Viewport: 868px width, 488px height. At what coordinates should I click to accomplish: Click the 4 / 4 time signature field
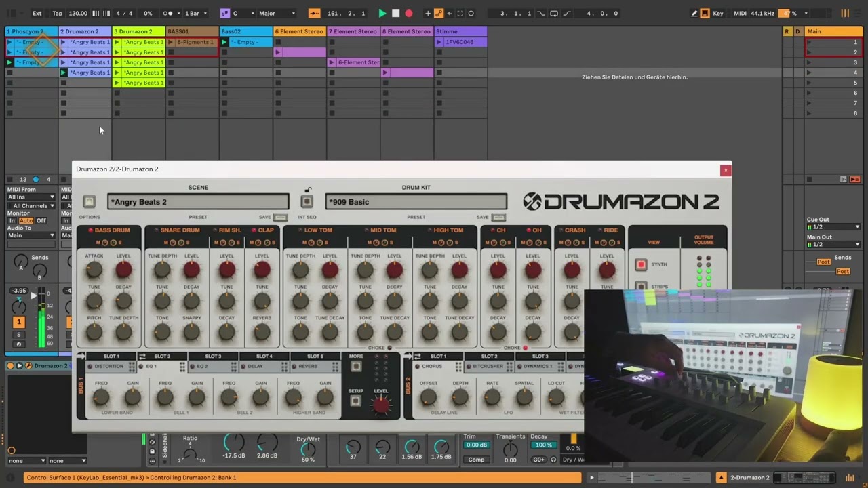click(x=124, y=13)
